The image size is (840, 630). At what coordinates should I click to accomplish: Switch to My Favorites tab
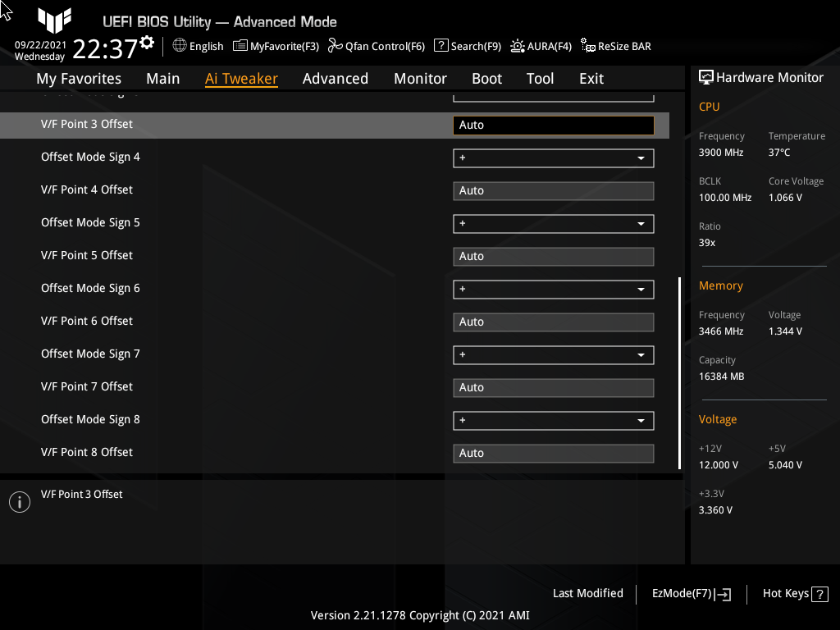click(79, 79)
